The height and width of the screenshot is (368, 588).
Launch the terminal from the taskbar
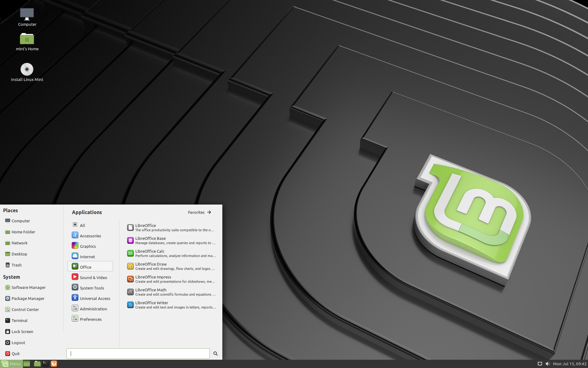point(45,364)
